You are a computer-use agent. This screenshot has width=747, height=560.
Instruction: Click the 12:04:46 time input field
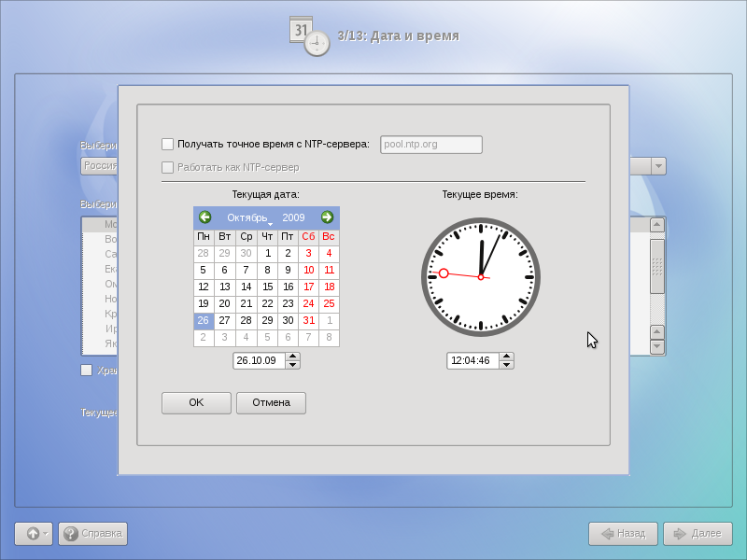(472, 360)
